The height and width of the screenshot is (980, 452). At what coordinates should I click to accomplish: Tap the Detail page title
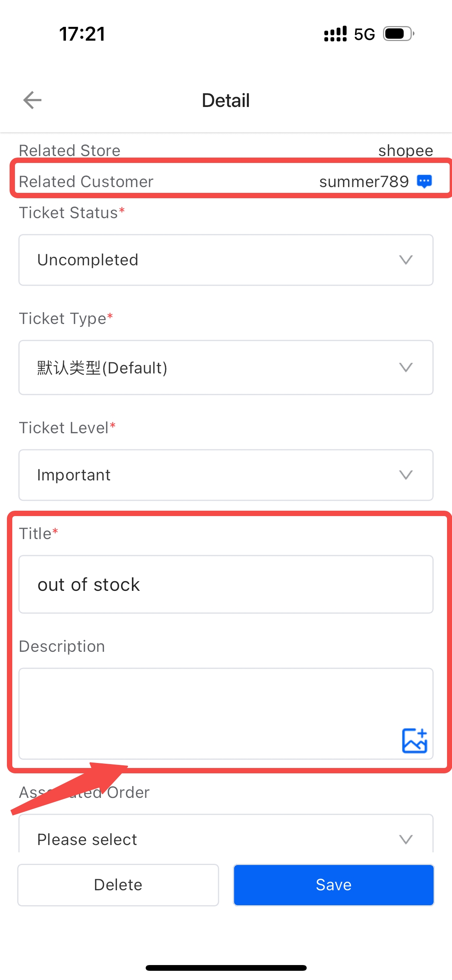tap(226, 100)
